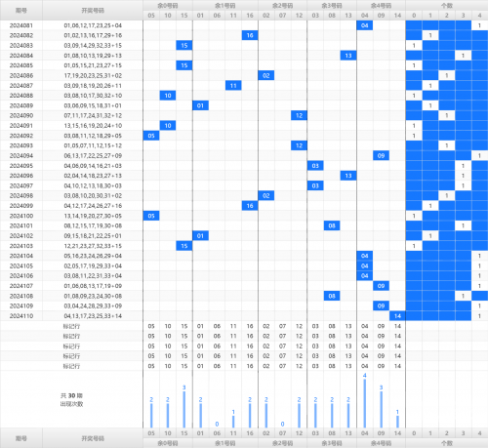The height and width of the screenshot is (448, 488).
Task: Select highlighted 03 in row 2024095
Action: (315, 166)
